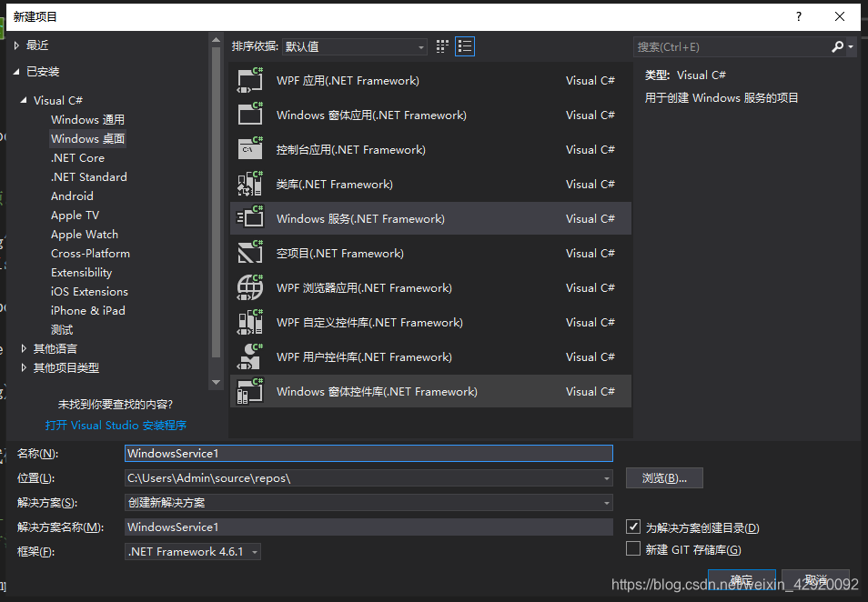Switch to small icons grid view
The height and width of the screenshot is (602, 868).
coord(442,46)
